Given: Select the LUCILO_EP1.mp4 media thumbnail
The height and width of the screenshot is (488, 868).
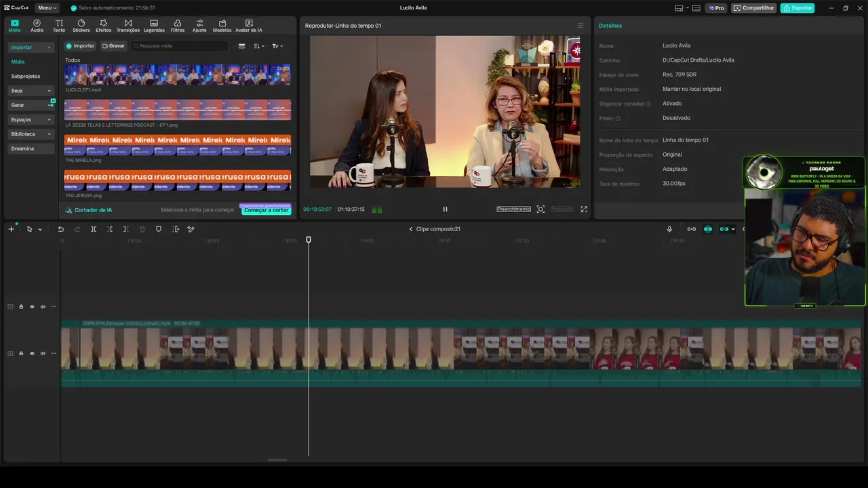Looking at the screenshot, I should 178,75.
